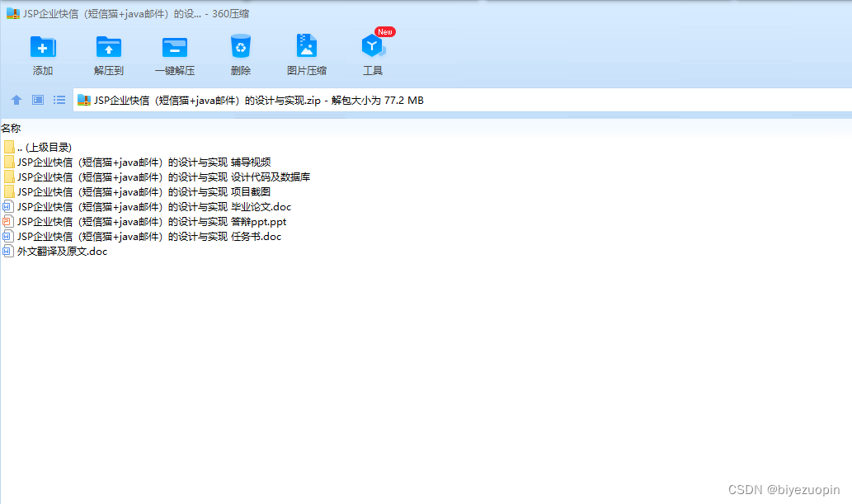
Task: Switch to the list view icon
Action: tap(59, 100)
